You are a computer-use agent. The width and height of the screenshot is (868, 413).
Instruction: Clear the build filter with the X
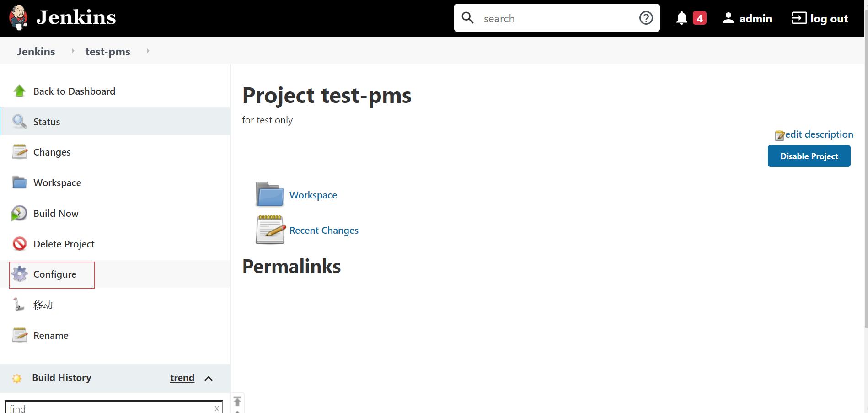pos(216,408)
